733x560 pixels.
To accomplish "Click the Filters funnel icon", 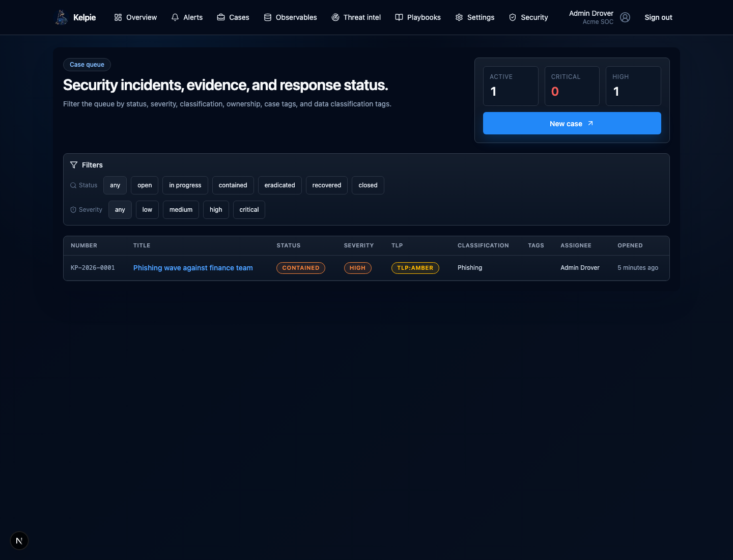I will click(74, 165).
